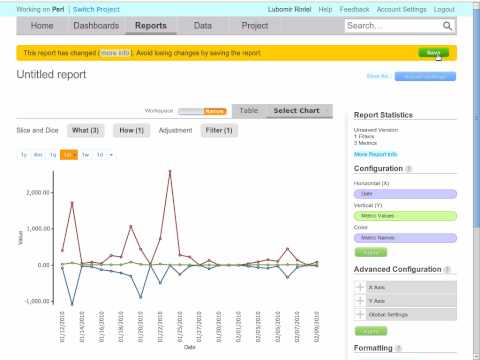
Task: Click the Metric Values pill under Vertical (Y)
Action: [x=405, y=216]
